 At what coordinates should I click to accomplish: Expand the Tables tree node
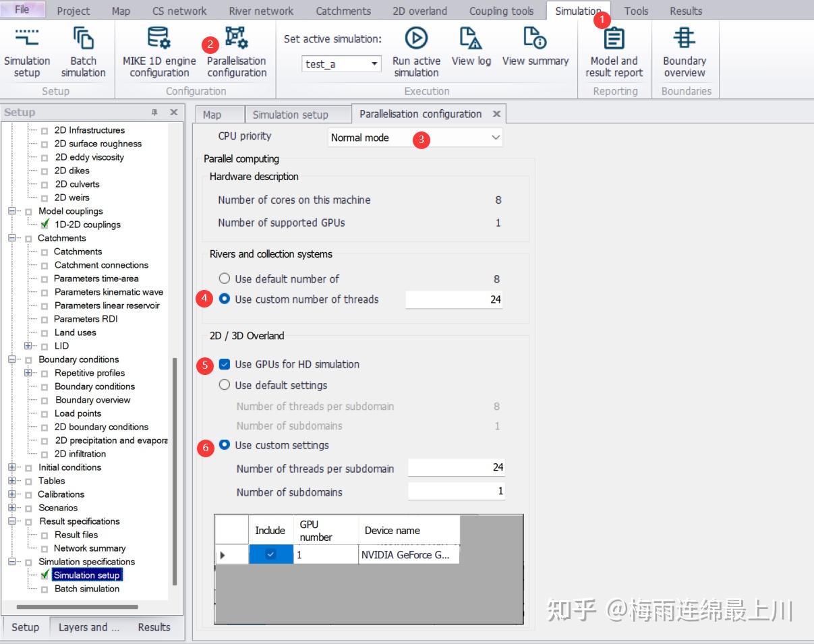[12, 481]
